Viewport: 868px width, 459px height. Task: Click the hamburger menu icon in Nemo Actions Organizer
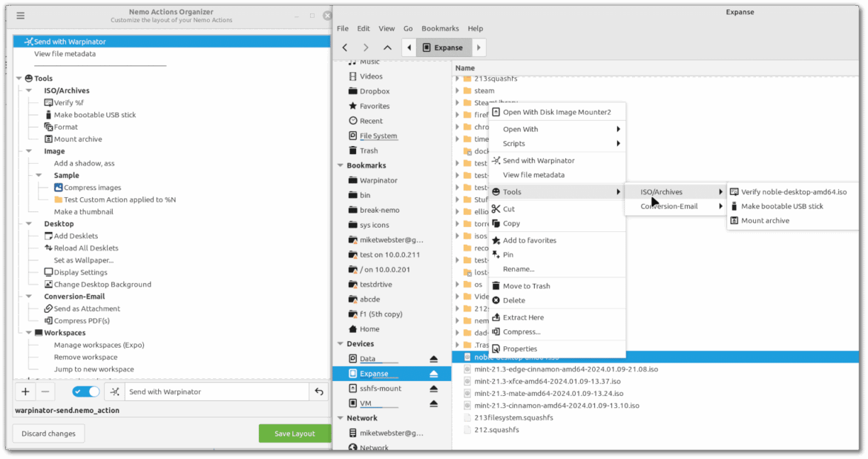tap(20, 15)
